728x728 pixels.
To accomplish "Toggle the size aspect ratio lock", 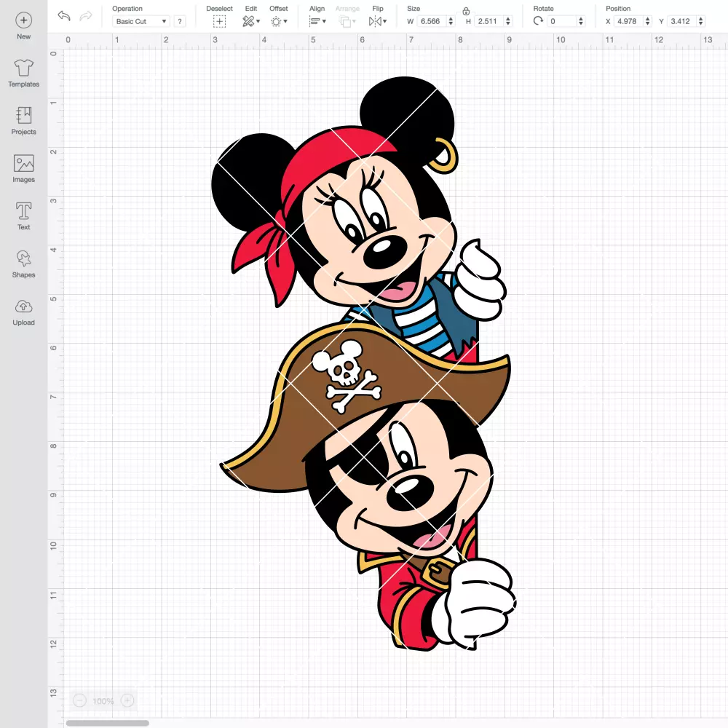I will pos(466,11).
